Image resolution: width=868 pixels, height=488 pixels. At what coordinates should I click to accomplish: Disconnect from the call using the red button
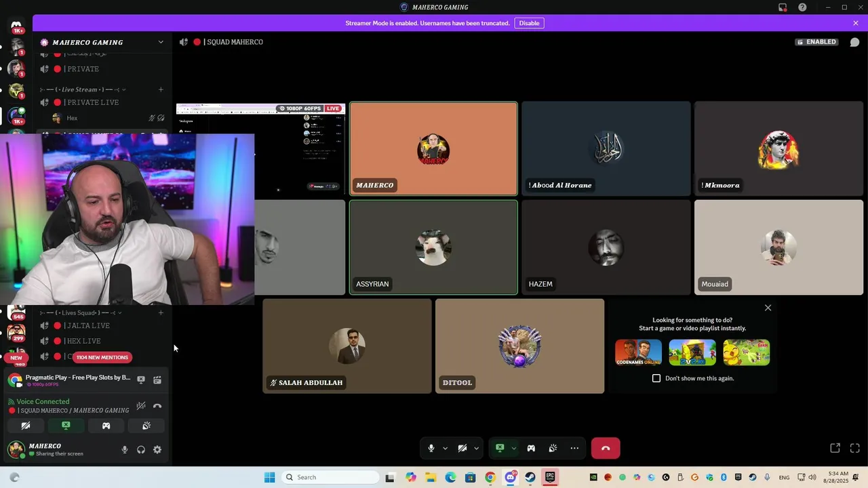pos(606,448)
